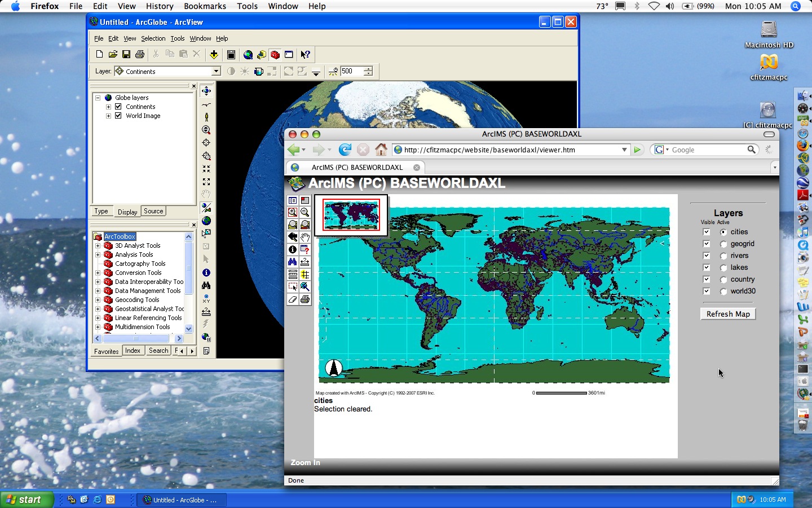Select the Identify tool in ArcIMS toolbar
The width and height of the screenshot is (812, 508).
tap(293, 249)
